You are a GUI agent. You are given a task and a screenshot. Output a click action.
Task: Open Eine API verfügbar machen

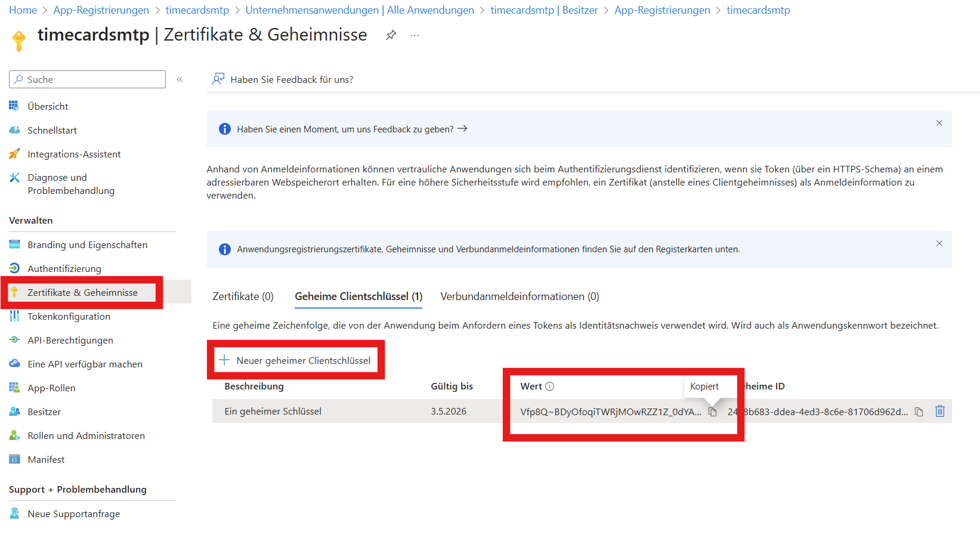pyautogui.click(x=85, y=364)
